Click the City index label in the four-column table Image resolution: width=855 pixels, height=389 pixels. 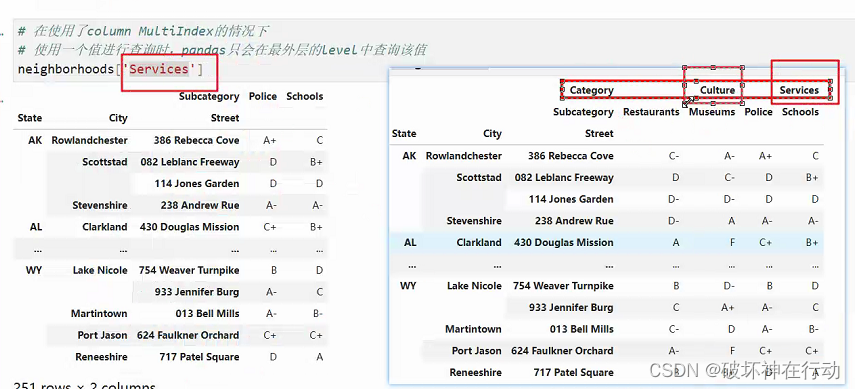tap(492, 134)
